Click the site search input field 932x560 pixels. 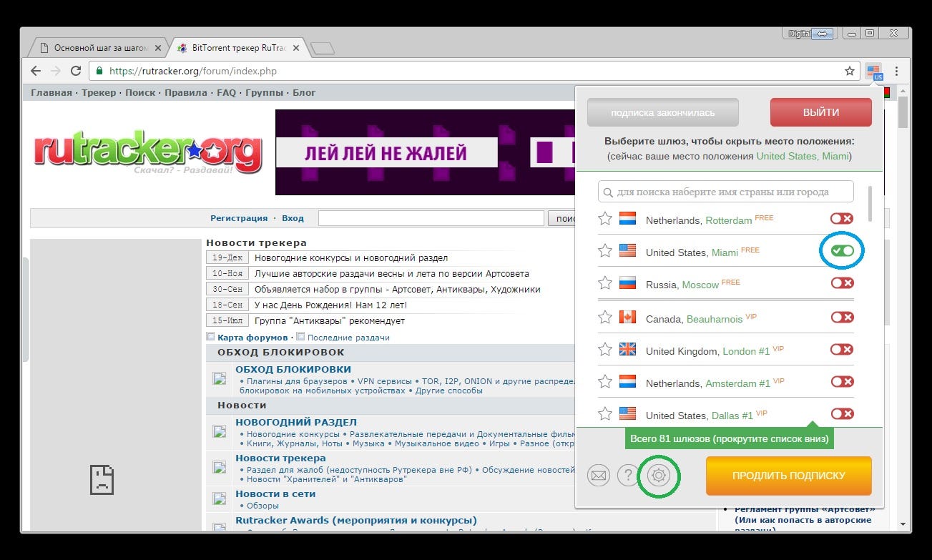point(431,218)
